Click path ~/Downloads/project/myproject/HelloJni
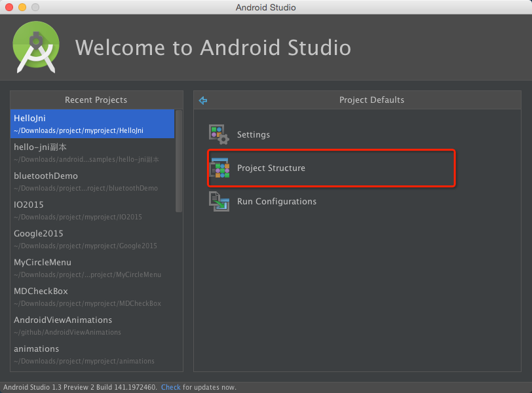 [79, 130]
